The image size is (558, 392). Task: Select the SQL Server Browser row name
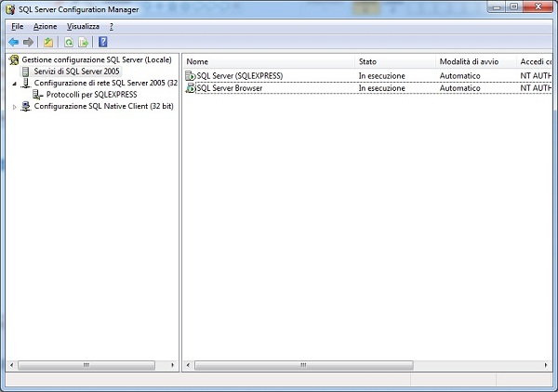point(229,88)
